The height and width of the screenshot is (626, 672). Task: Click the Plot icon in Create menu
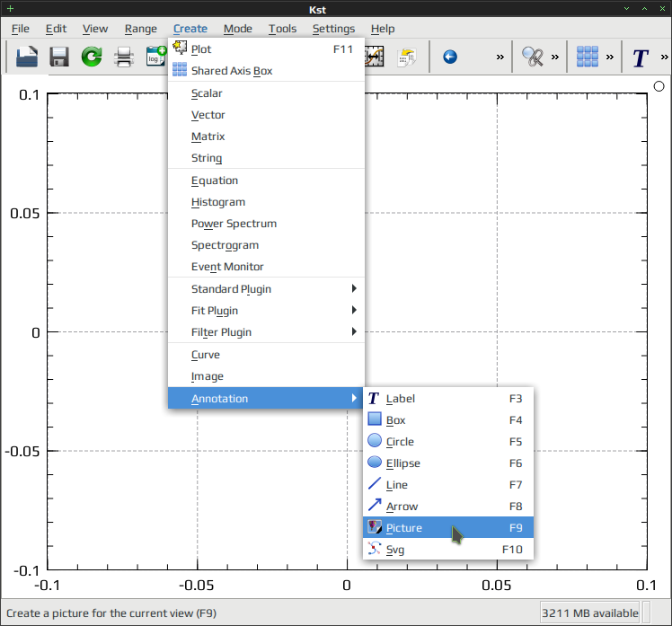(180, 48)
